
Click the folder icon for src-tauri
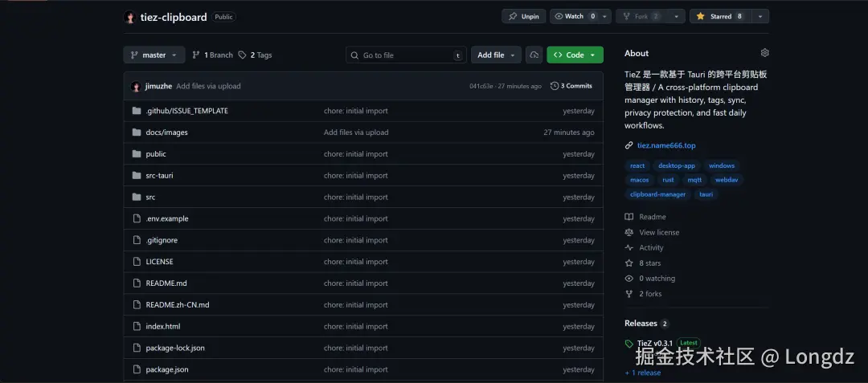click(137, 175)
